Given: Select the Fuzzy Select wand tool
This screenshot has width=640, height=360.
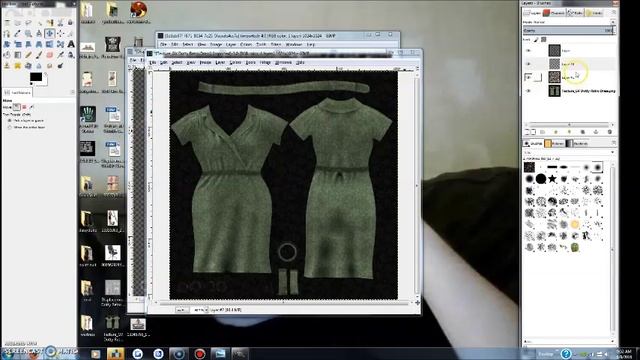Looking at the screenshot, I should (x=40, y=23).
